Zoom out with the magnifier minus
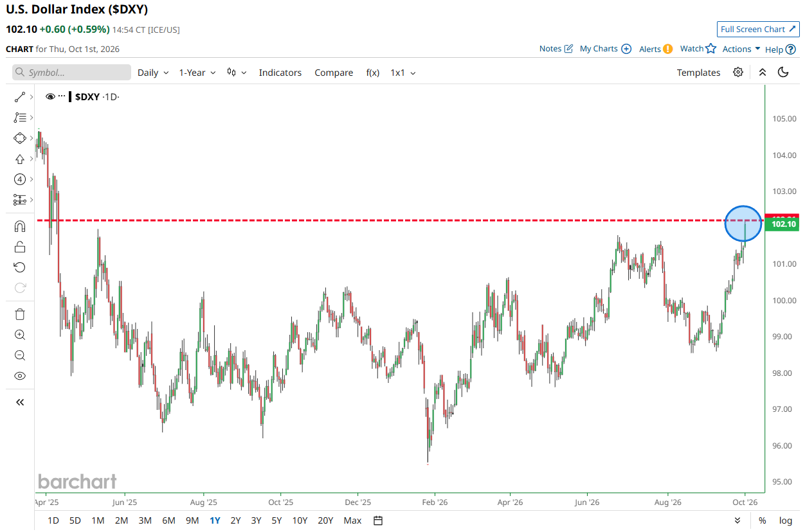The height and width of the screenshot is (532, 805). click(19, 355)
